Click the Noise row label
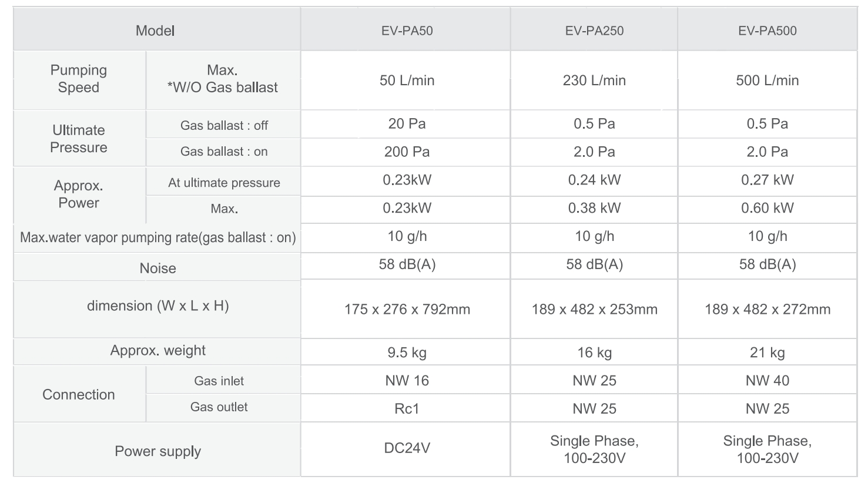Viewport: 868px width, 483px height. (157, 269)
